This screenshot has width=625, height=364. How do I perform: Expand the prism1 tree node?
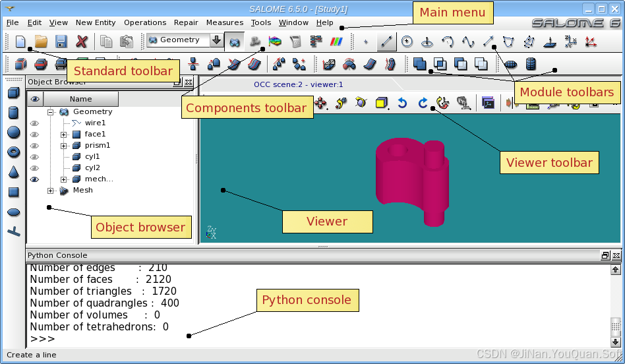pos(63,146)
